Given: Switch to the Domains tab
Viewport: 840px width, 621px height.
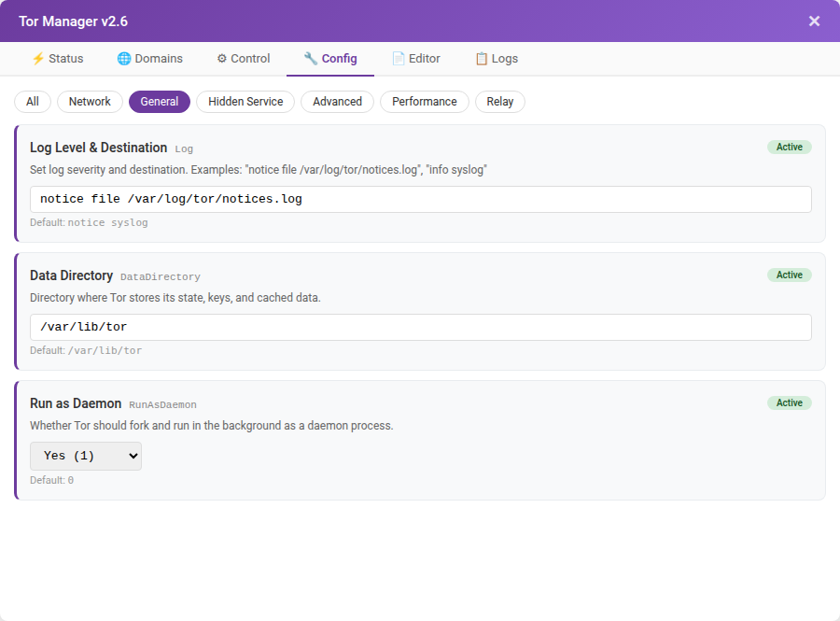Looking at the screenshot, I should point(150,59).
